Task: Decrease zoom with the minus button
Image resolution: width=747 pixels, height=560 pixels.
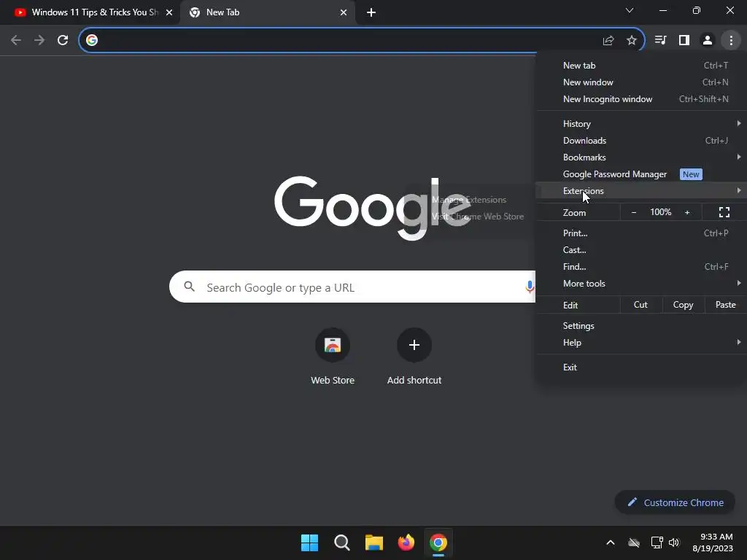Action: (x=634, y=212)
